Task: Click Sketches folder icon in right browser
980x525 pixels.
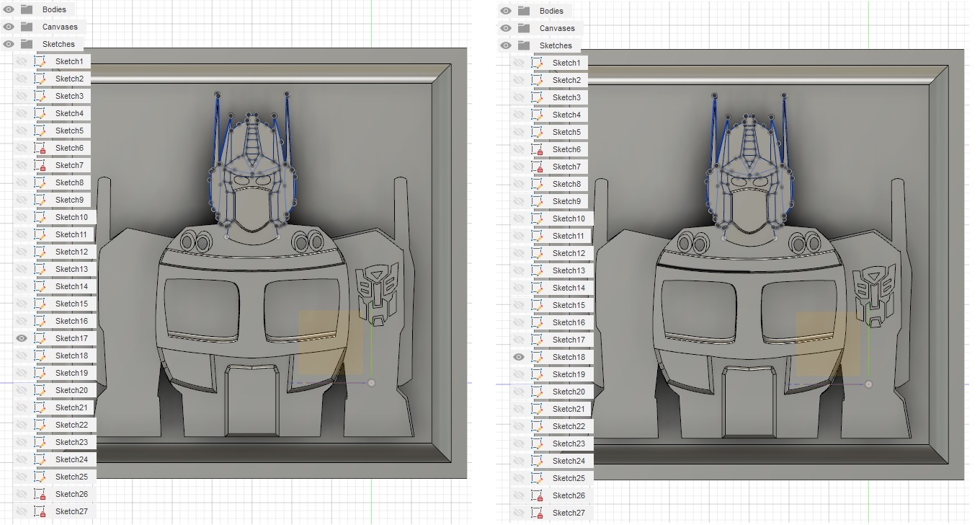Action: click(524, 45)
